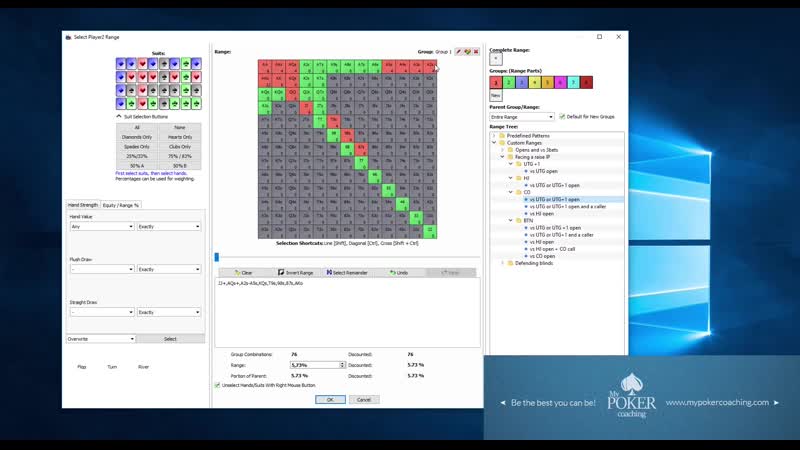
Task: Click the Flop label
Action: click(x=82, y=367)
